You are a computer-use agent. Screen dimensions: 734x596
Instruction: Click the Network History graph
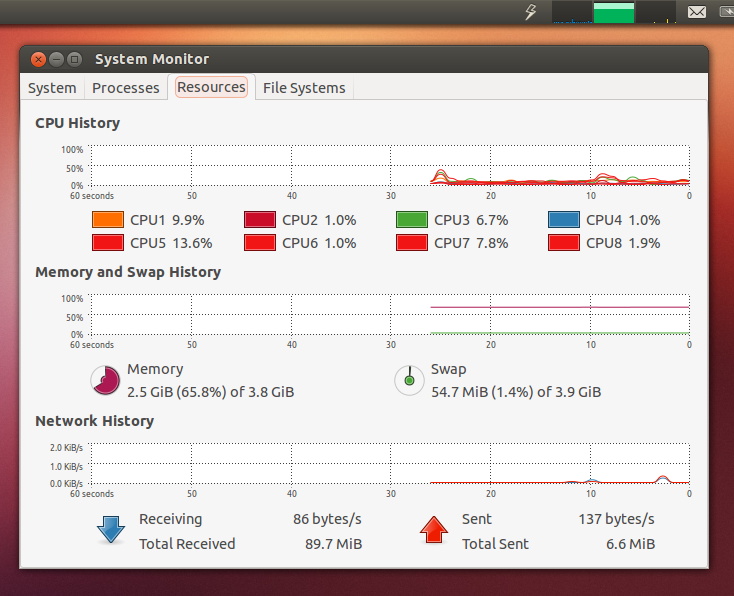(390, 463)
